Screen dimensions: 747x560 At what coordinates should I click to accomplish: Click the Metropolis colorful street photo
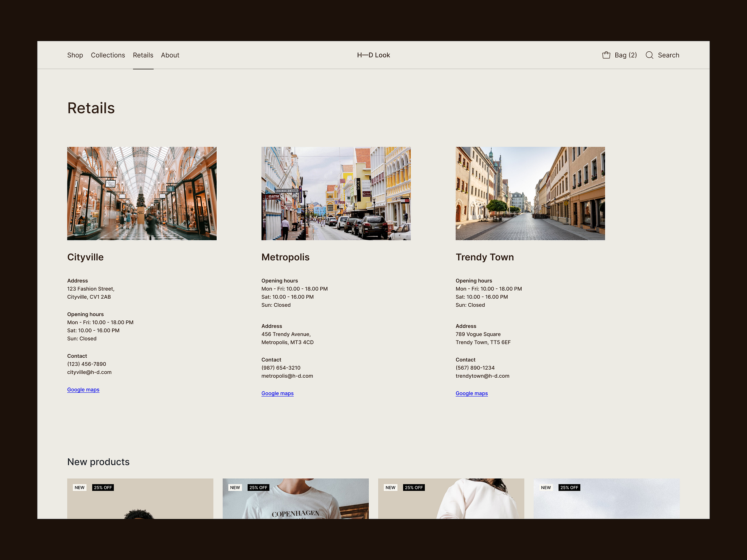pos(336,194)
